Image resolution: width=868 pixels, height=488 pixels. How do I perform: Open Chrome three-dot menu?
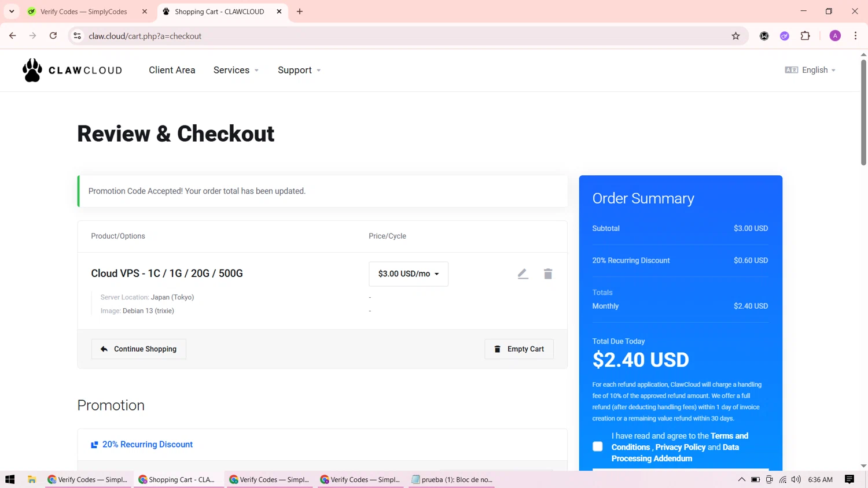click(855, 36)
